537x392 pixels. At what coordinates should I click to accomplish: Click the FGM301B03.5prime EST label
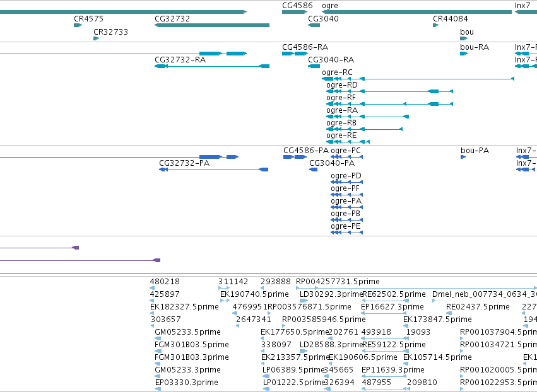192,345
